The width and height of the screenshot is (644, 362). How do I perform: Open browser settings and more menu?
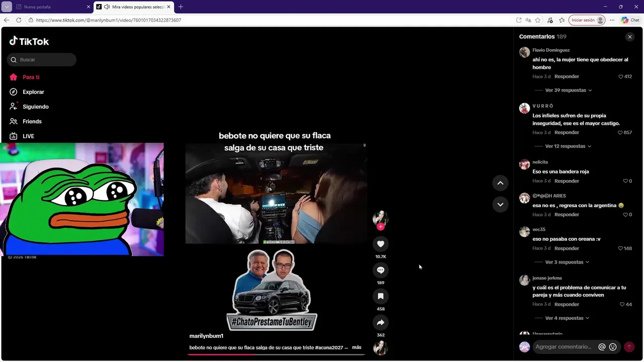pos(612,20)
